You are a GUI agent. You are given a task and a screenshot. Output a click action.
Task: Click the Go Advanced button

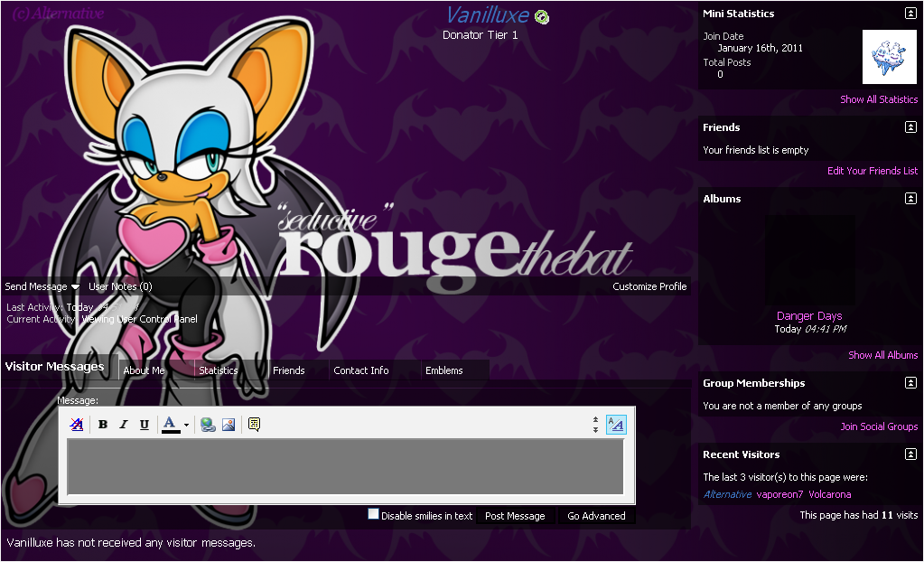coord(596,516)
